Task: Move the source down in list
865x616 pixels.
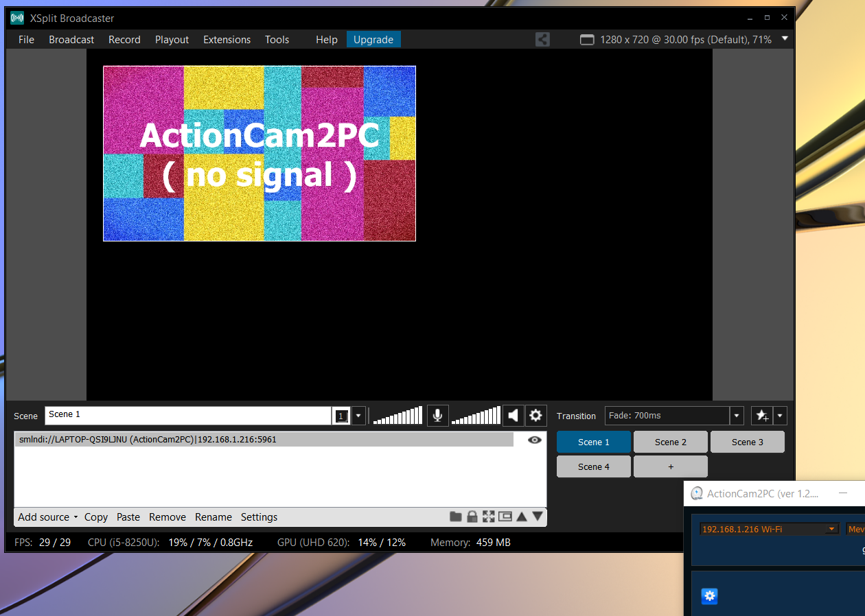Action: [x=538, y=517]
